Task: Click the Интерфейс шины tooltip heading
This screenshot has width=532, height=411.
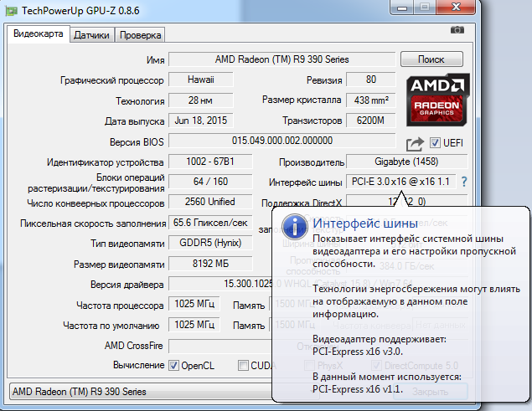Action: (x=365, y=223)
